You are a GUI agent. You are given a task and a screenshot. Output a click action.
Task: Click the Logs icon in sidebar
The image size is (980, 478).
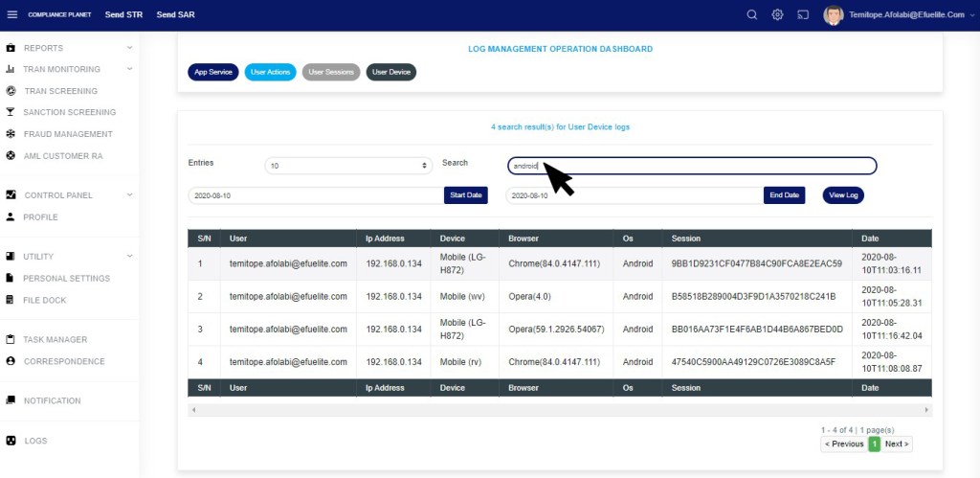pyautogui.click(x=11, y=441)
